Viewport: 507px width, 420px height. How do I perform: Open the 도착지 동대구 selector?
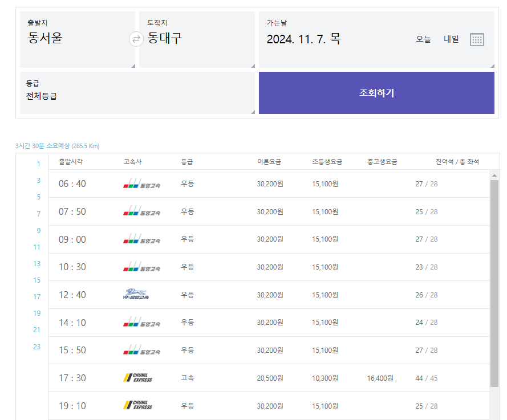point(197,39)
